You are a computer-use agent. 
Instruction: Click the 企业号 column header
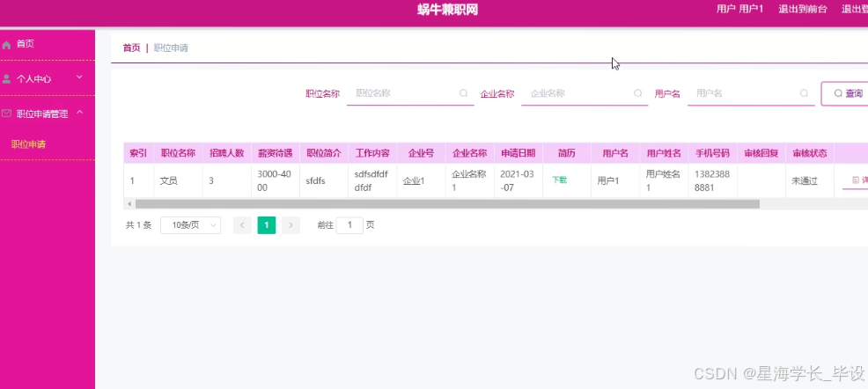[422, 153]
